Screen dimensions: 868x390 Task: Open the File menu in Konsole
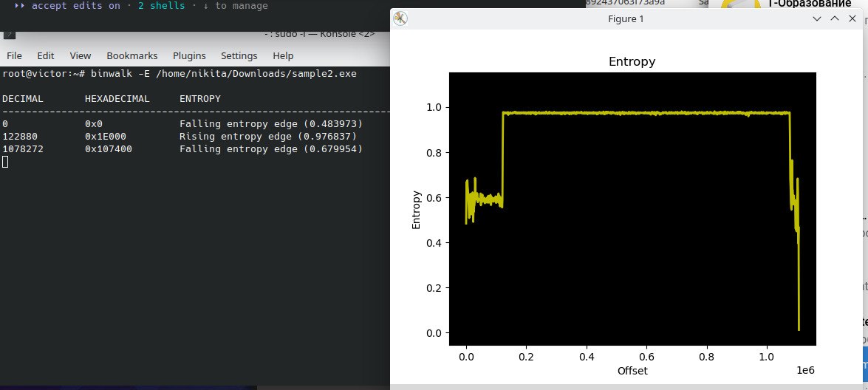pyautogui.click(x=14, y=56)
